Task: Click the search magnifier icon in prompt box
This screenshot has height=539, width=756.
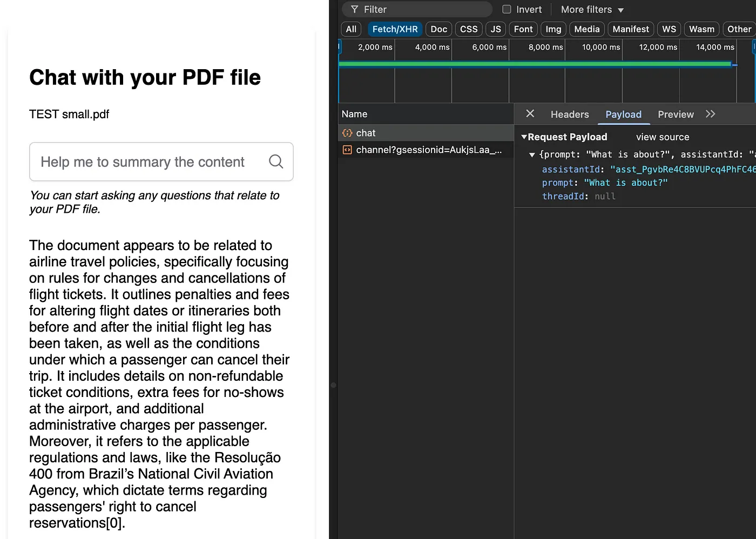Action: [x=276, y=161]
